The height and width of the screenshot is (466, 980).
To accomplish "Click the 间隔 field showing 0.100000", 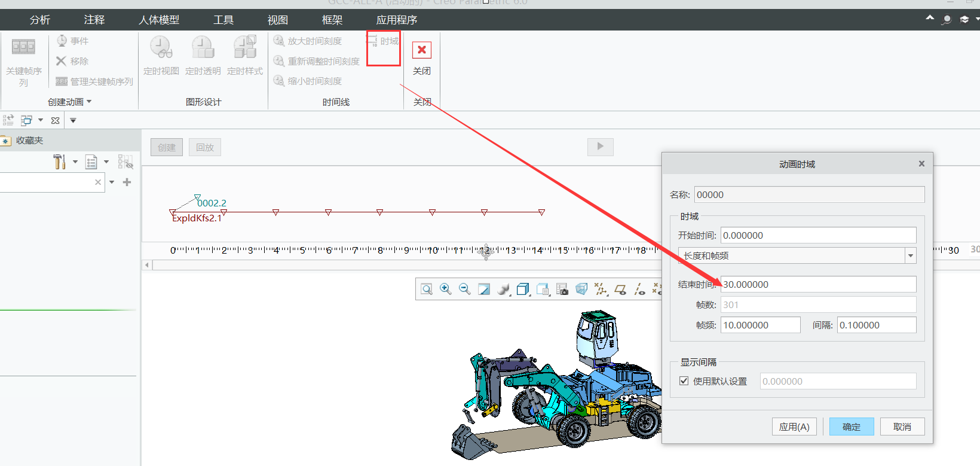I will pyautogui.click(x=877, y=325).
